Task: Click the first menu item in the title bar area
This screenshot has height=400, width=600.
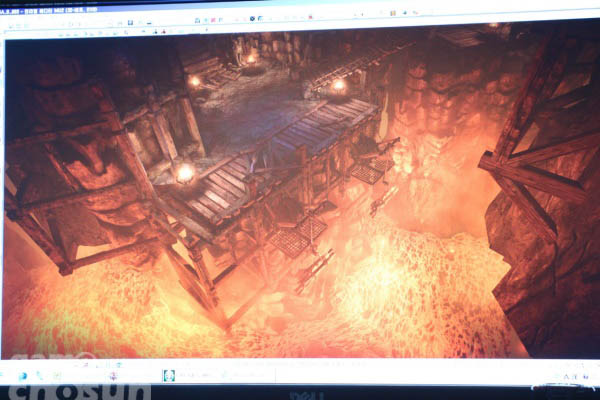Action: click(10, 6)
